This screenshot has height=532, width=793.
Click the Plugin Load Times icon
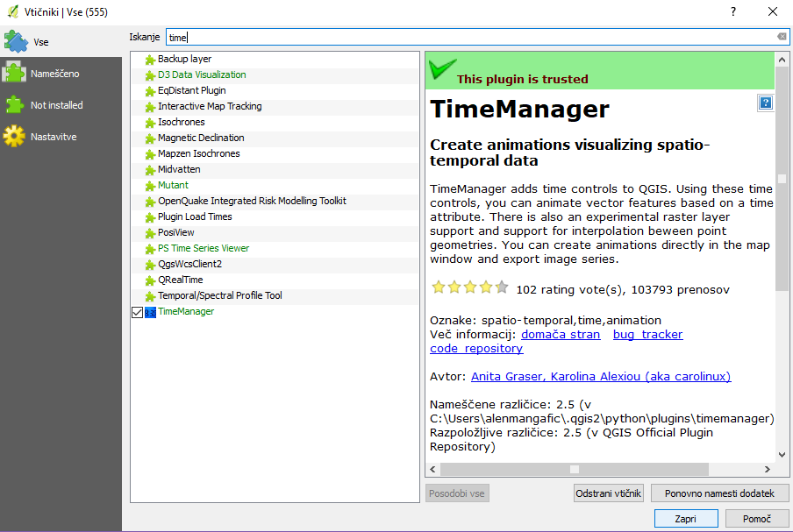[150, 217]
